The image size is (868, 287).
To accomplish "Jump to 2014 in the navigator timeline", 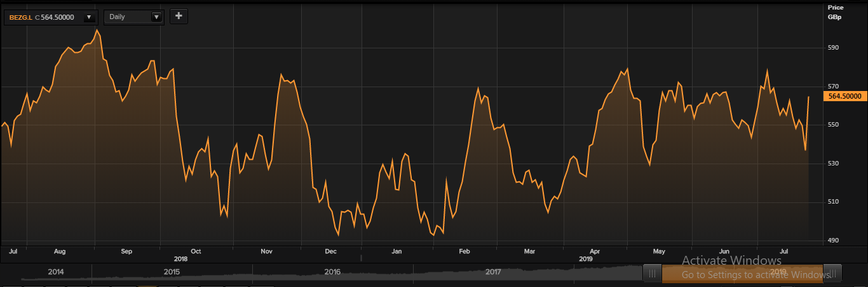I will (56, 272).
